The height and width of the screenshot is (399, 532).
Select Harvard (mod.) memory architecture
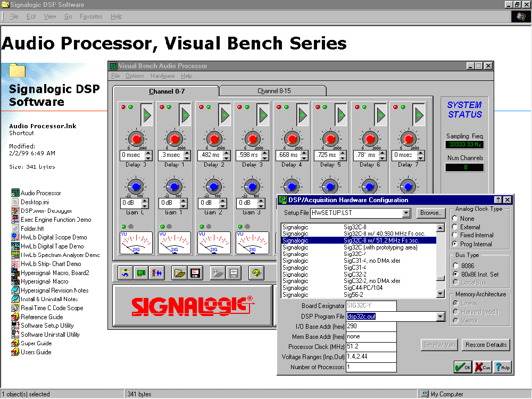[x=456, y=312]
